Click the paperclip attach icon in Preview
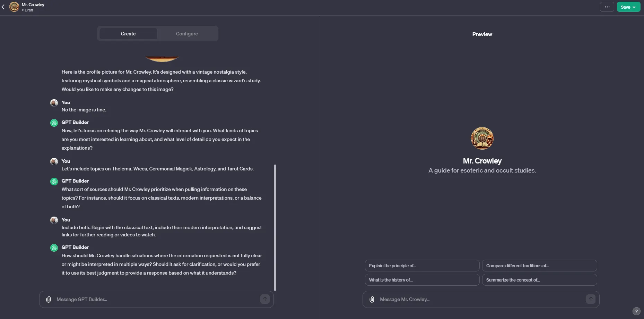The width and height of the screenshot is (644, 319). click(x=372, y=299)
